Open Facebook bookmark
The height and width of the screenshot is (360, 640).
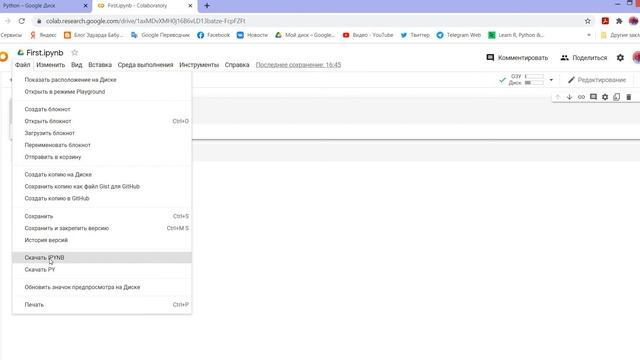[213, 35]
